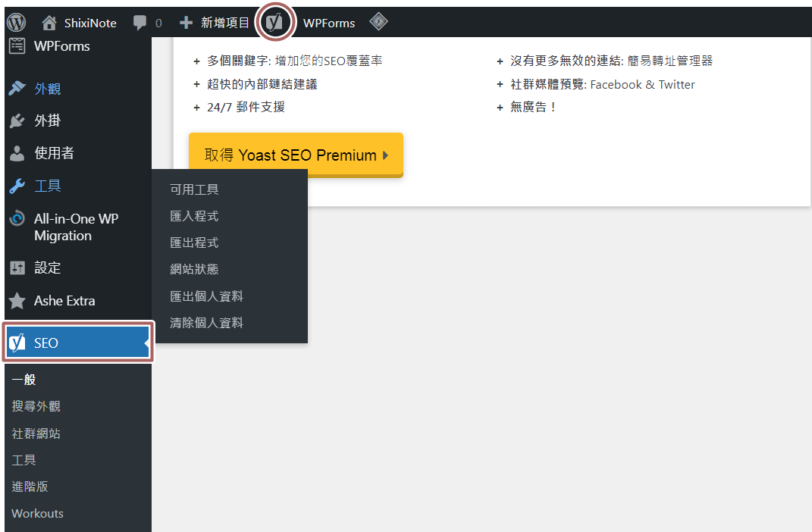Viewport: 812px width, 532px height.
Task: Open the 外觀 sidebar menu
Action: 48,89
